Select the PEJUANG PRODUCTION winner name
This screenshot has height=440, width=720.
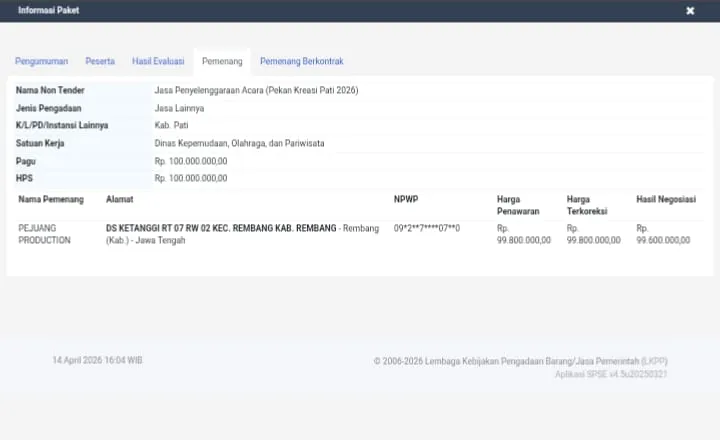[x=45, y=234]
